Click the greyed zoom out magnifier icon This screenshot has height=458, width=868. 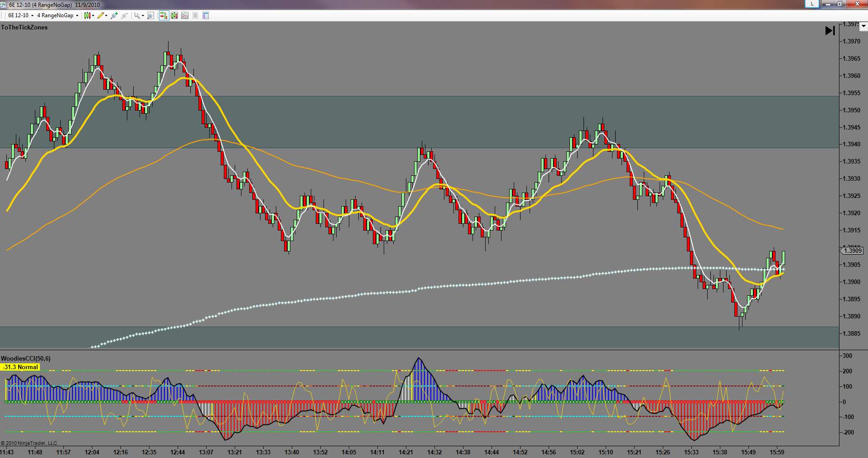[x=124, y=15]
